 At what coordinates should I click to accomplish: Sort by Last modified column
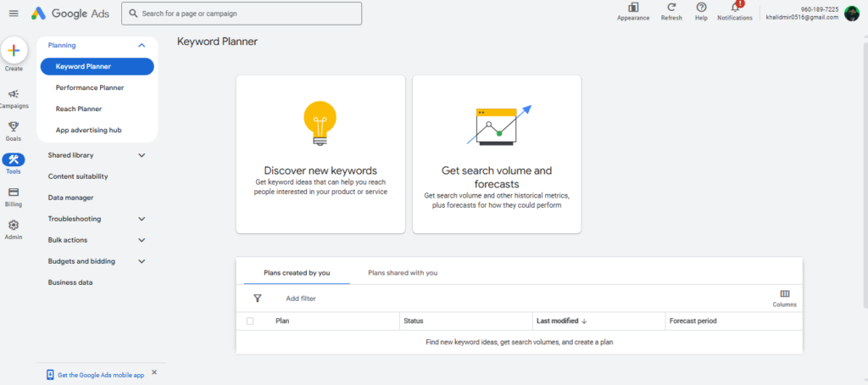click(x=558, y=321)
